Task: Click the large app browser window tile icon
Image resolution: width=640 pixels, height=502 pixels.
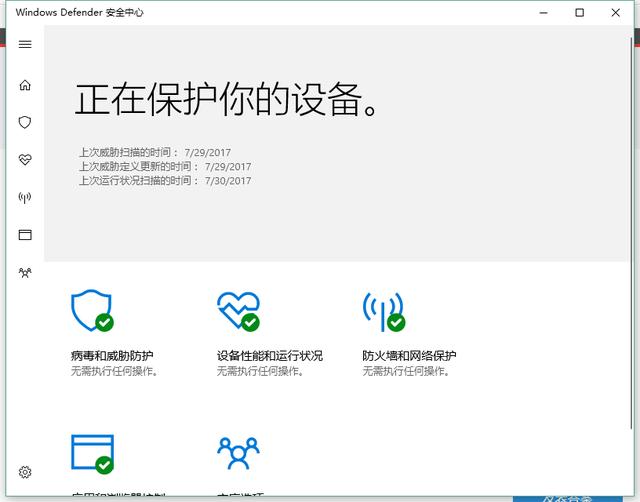Action: point(92,454)
